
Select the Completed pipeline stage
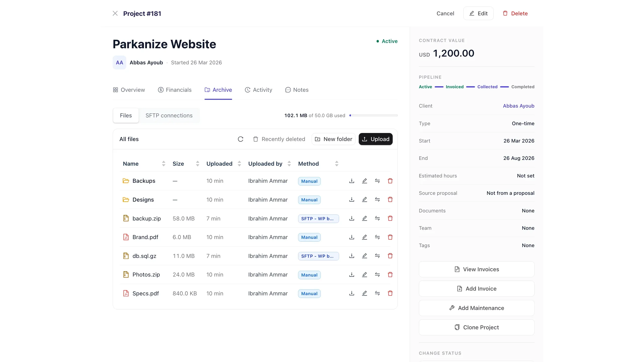click(523, 87)
